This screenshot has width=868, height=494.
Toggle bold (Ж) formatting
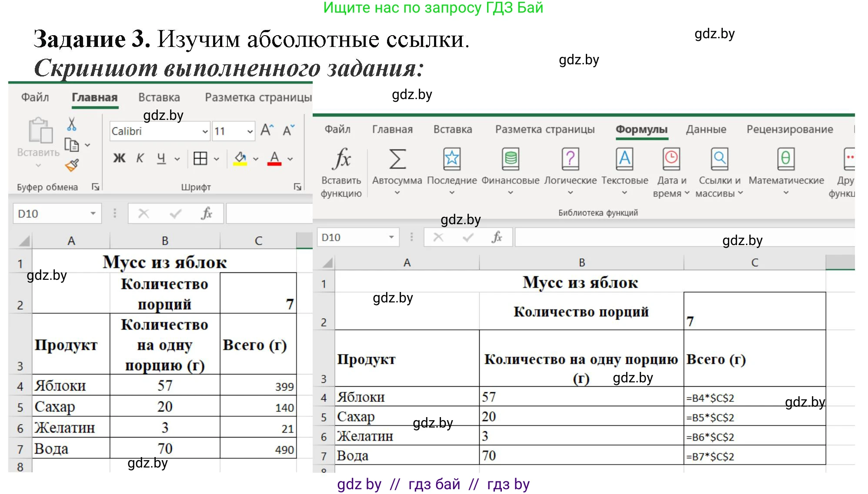pyautogui.click(x=119, y=158)
